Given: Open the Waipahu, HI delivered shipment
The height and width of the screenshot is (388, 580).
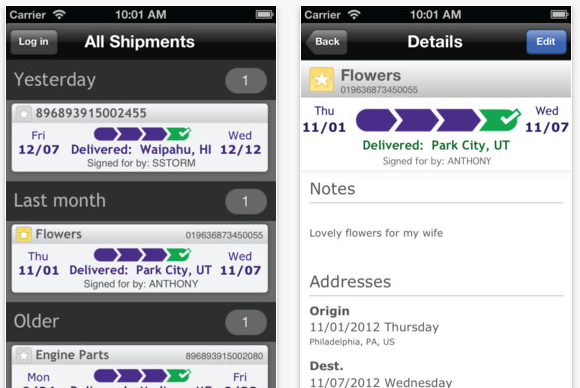Looking at the screenshot, I should coord(140,138).
